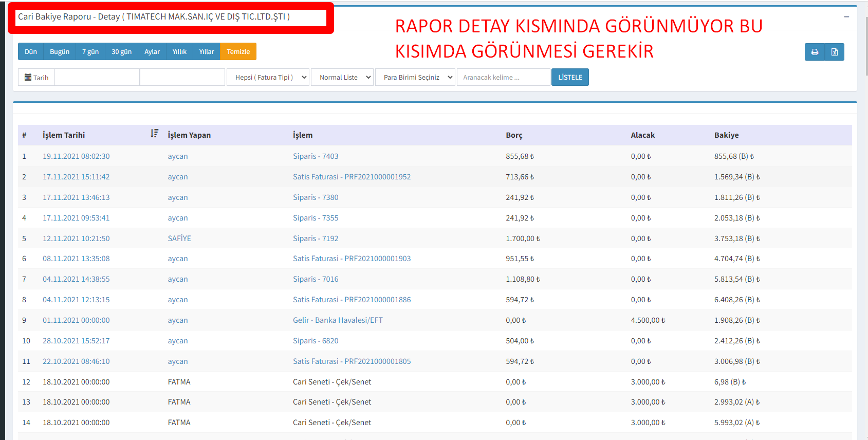
Task: Click the first date input next to Tarih
Action: (97, 78)
